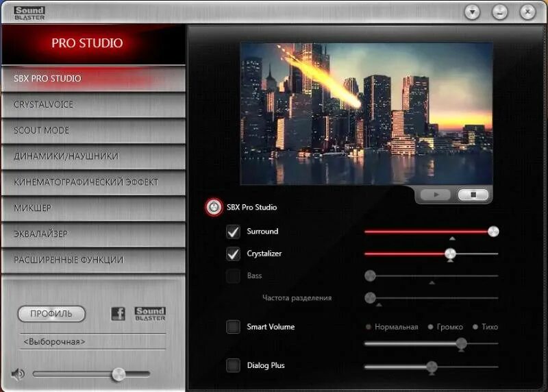
Task: Click the Crystalizer label text
Action: click(x=264, y=254)
